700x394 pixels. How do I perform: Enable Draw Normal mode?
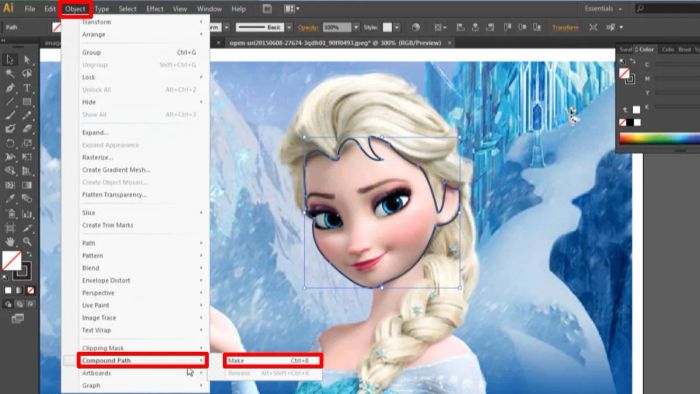coord(8,304)
